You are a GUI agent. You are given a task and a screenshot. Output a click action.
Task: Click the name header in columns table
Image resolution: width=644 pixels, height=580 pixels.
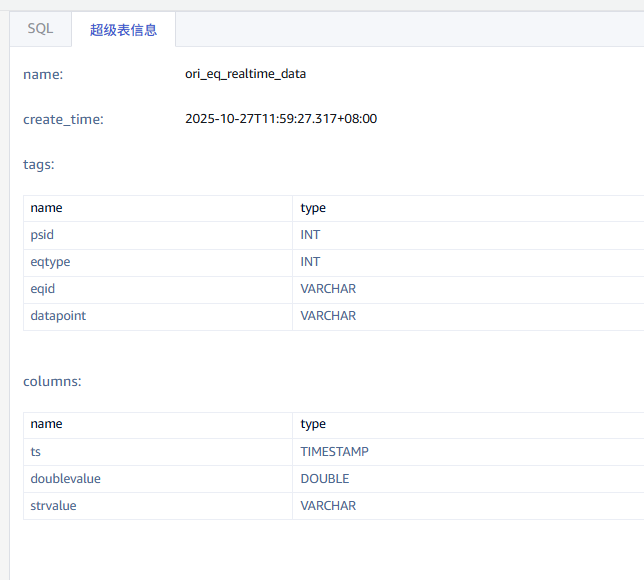click(x=46, y=424)
